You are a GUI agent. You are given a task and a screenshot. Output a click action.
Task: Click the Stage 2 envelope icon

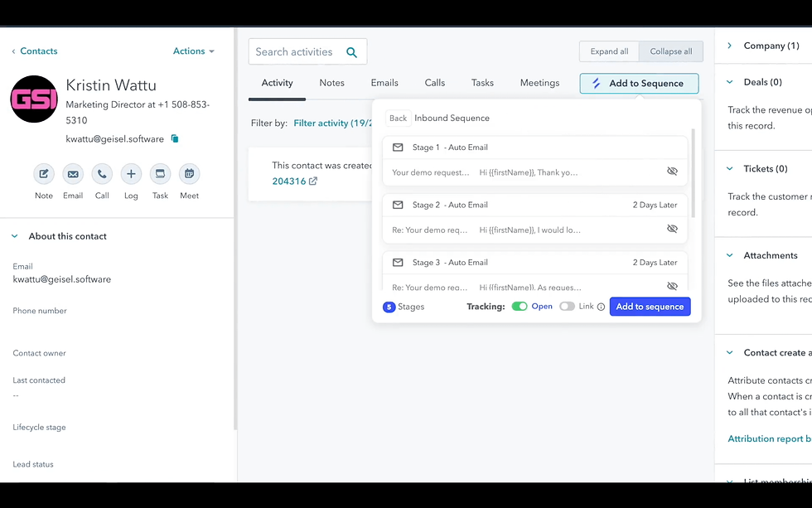pos(398,205)
